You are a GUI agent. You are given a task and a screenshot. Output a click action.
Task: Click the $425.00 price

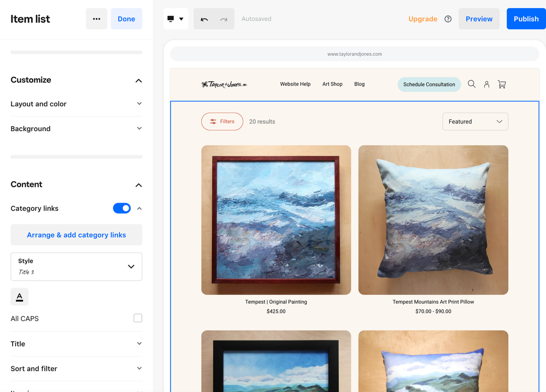point(276,311)
